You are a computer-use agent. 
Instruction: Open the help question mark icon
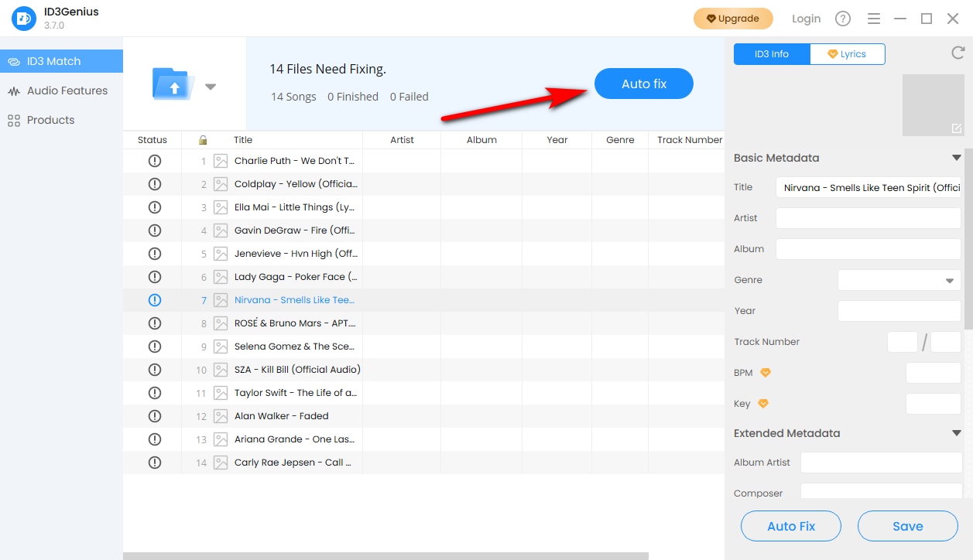click(843, 19)
